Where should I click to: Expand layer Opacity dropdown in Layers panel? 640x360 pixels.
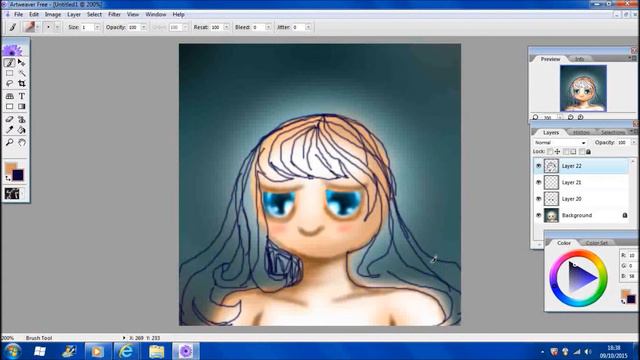point(633,143)
